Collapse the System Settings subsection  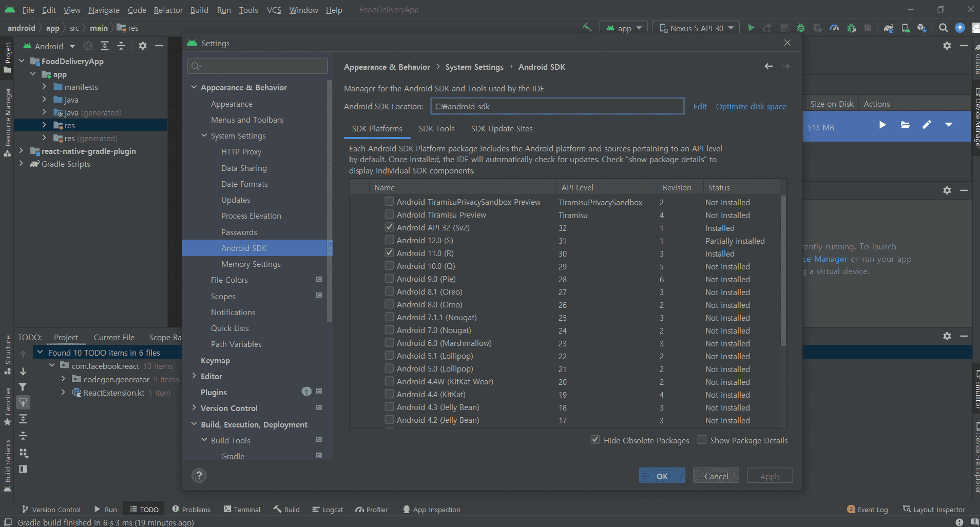coord(204,135)
